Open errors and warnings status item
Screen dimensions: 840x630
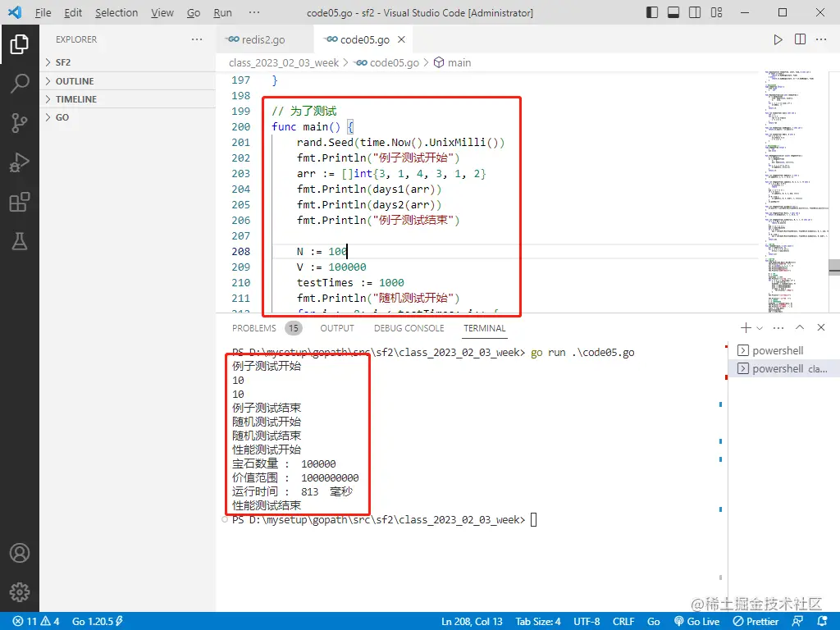36,622
